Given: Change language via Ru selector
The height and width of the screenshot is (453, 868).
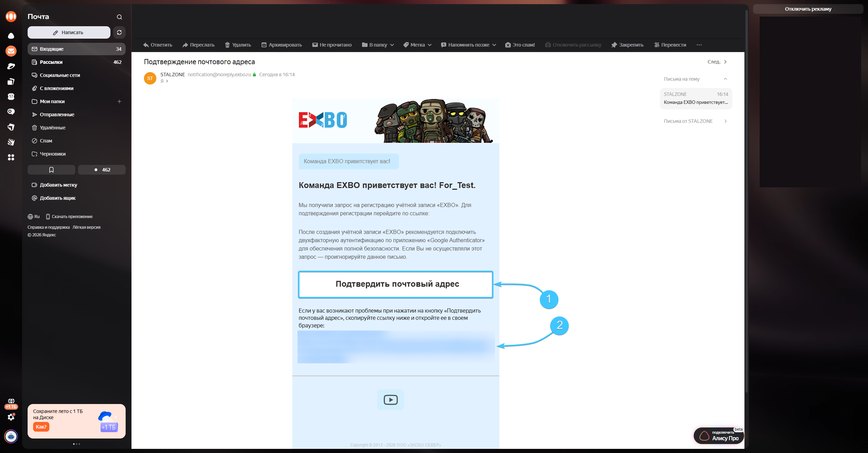Looking at the screenshot, I should tap(34, 217).
